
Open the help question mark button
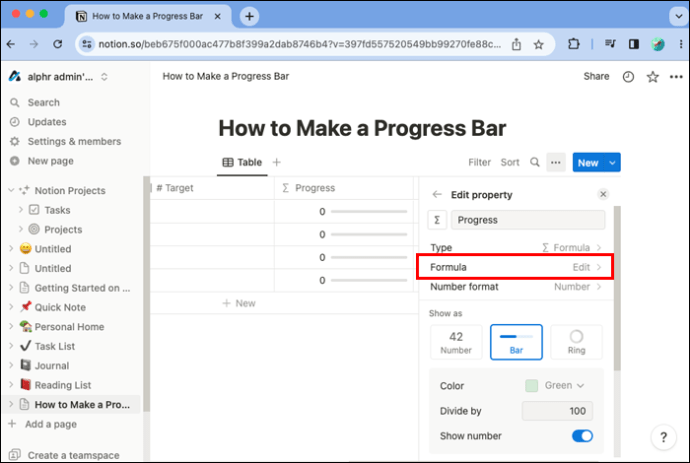pyautogui.click(x=663, y=437)
